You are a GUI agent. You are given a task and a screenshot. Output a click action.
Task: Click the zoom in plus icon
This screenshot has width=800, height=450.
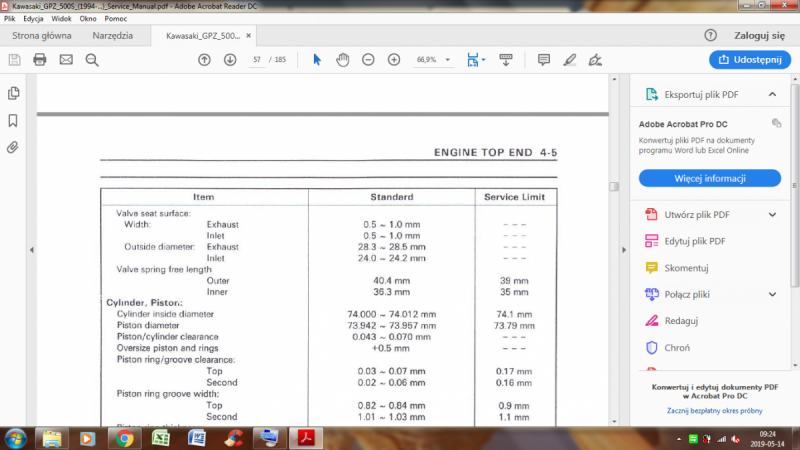(394, 60)
